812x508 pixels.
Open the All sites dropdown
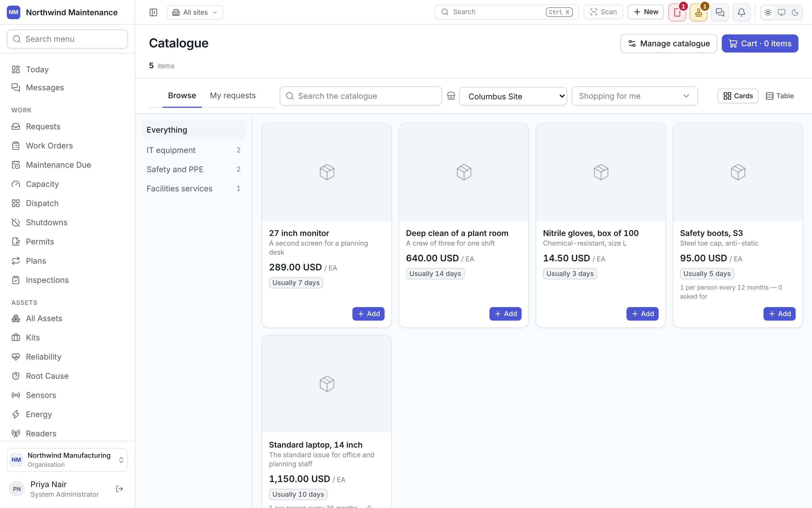coord(195,12)
